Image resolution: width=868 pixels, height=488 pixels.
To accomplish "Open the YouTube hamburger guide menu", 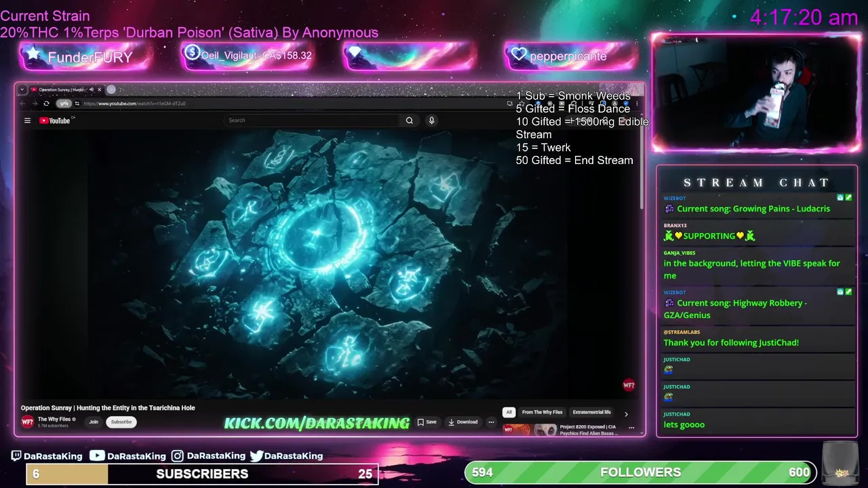I will click(x=27, y=121).
